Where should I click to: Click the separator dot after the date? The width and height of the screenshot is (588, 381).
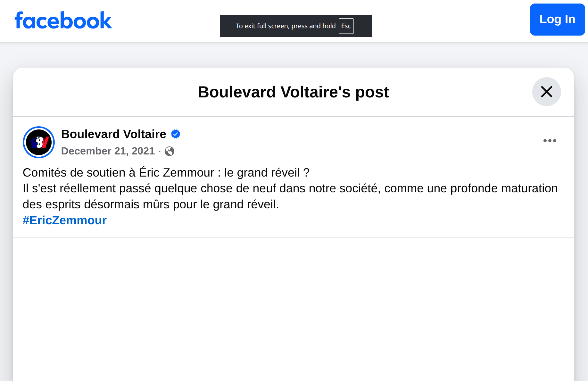point(160,151)
